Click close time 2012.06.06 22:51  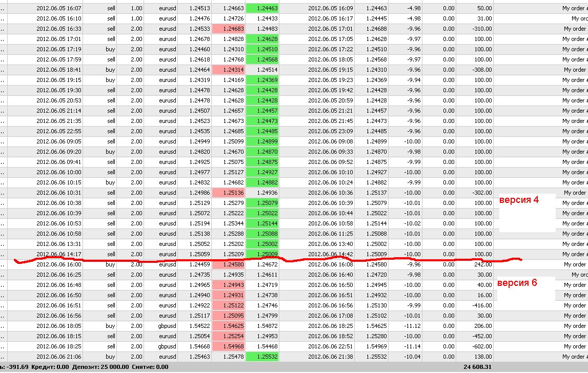[x=330, y=346]
